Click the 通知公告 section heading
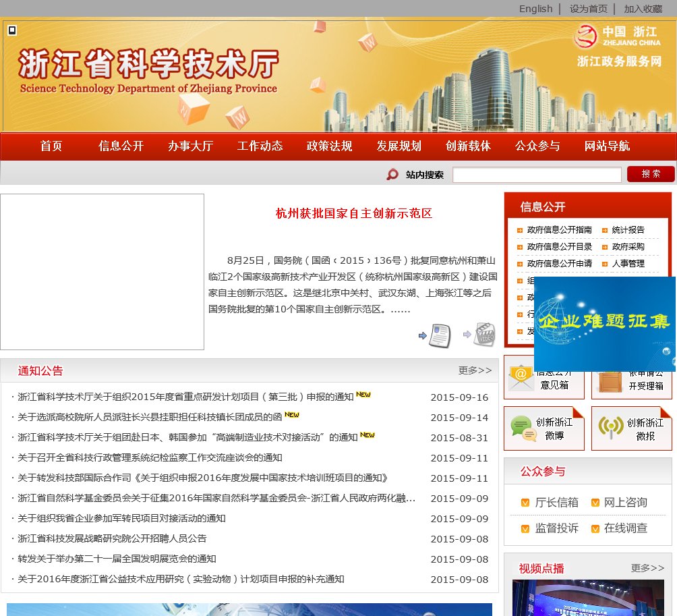This screenshot has height=616, width=677. pos(40,370)
